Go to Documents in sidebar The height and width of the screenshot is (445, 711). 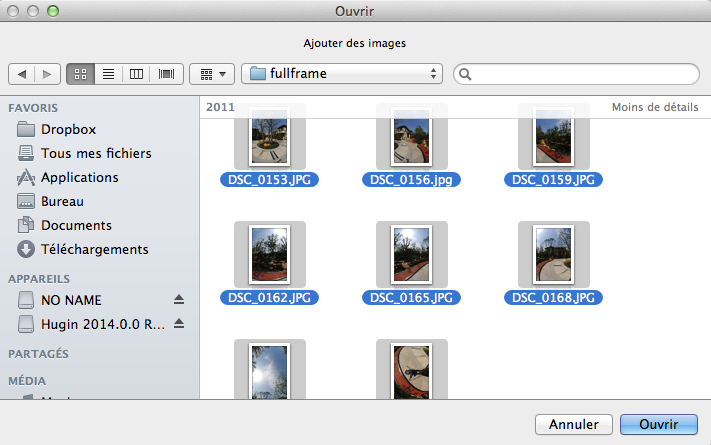[x=76, y=225]
